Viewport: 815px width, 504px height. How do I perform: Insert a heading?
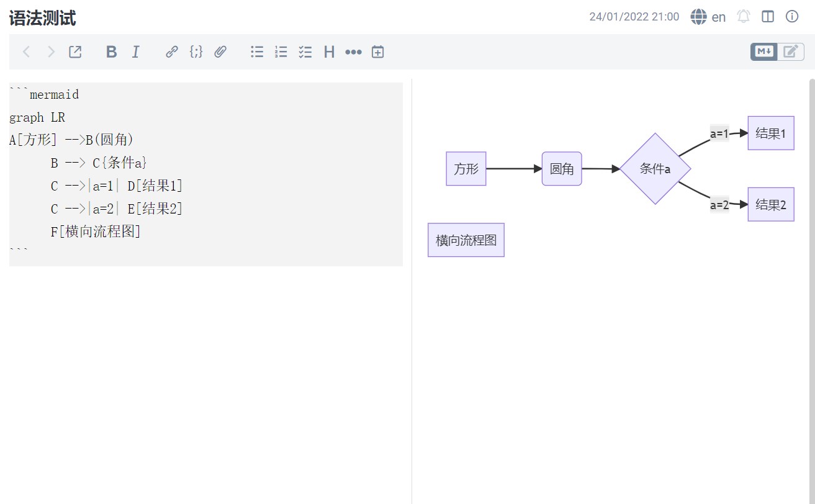[329, 52]
